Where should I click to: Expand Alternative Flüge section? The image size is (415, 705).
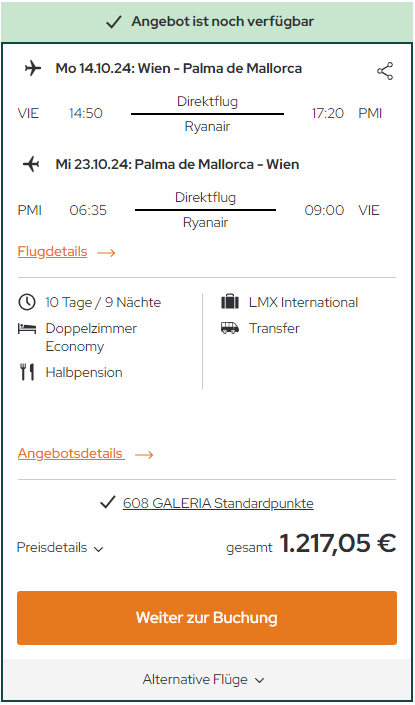pyautogui.click(x=203, y=679)
